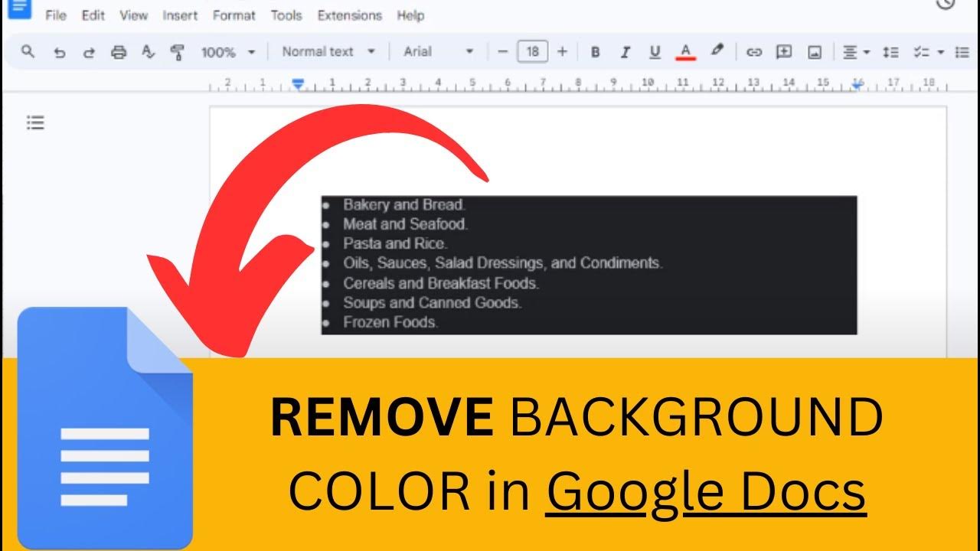Open the Normal text style dropdown
The image size is (980, 551).
[x=328, y=52]
